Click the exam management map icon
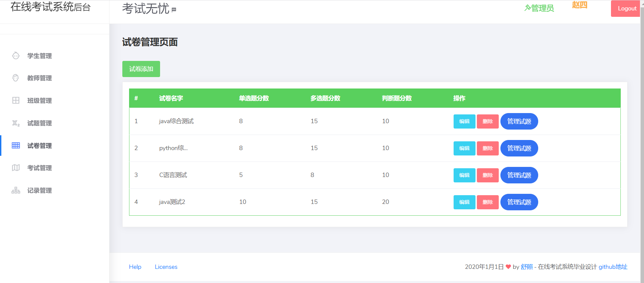644x283 pixels. pos(16,168)
